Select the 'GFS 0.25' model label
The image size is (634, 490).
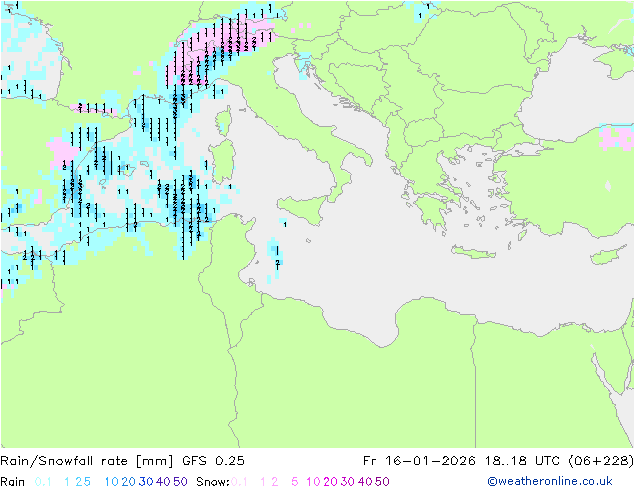[x=213, y=461]
